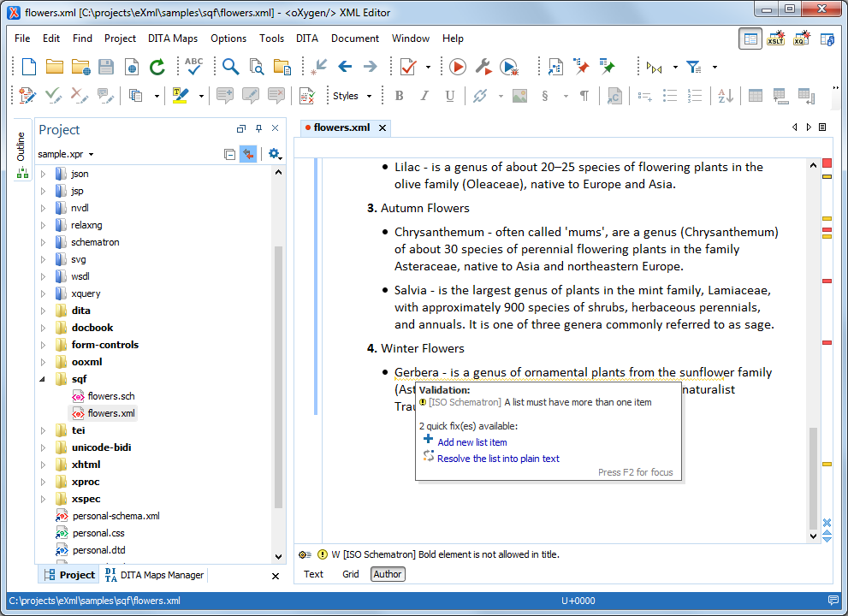848x616 pixels.
Task: Open the Tools menu
Action: click(x=271, y=38)
